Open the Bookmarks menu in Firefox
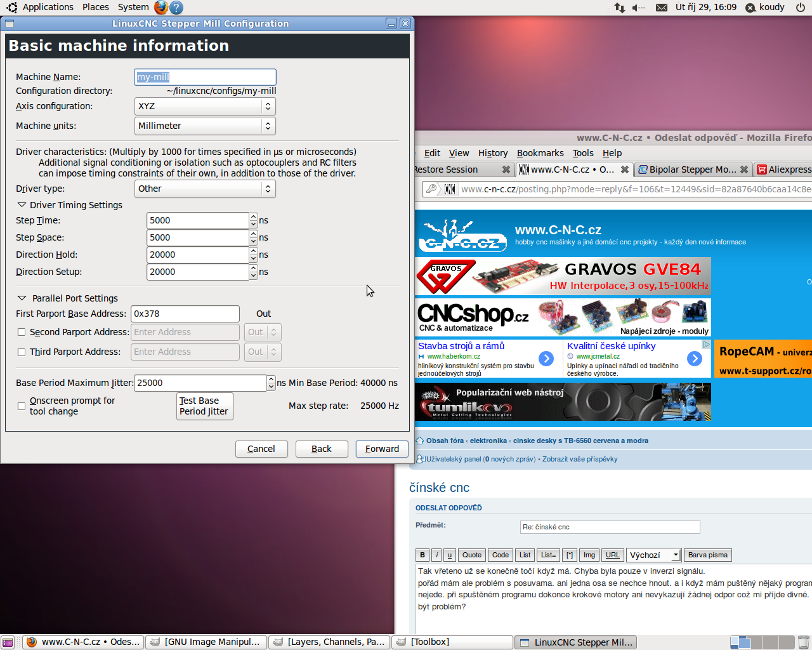The width and height of the screenshot is (812, 650). point(540,153)
